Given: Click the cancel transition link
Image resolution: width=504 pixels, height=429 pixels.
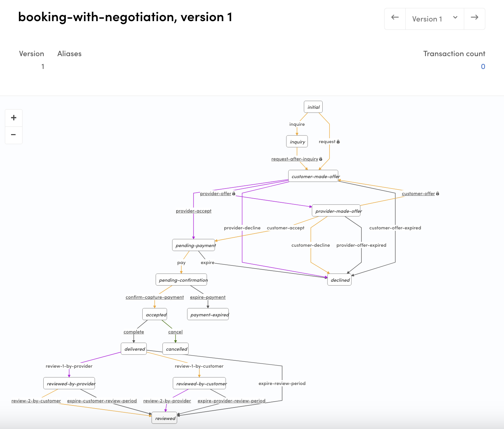Looking at the screenshot, I should 175,332.
